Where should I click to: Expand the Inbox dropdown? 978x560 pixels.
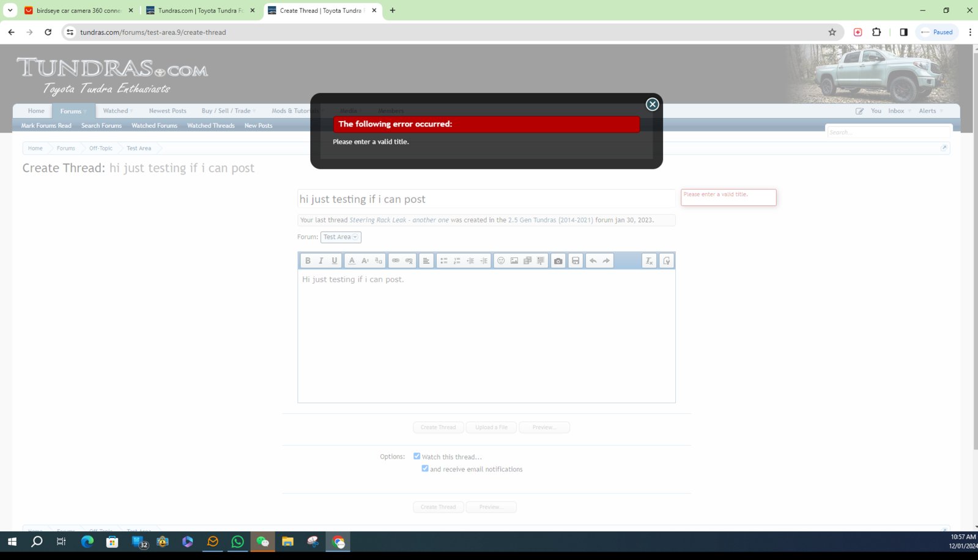click(909, 111)
